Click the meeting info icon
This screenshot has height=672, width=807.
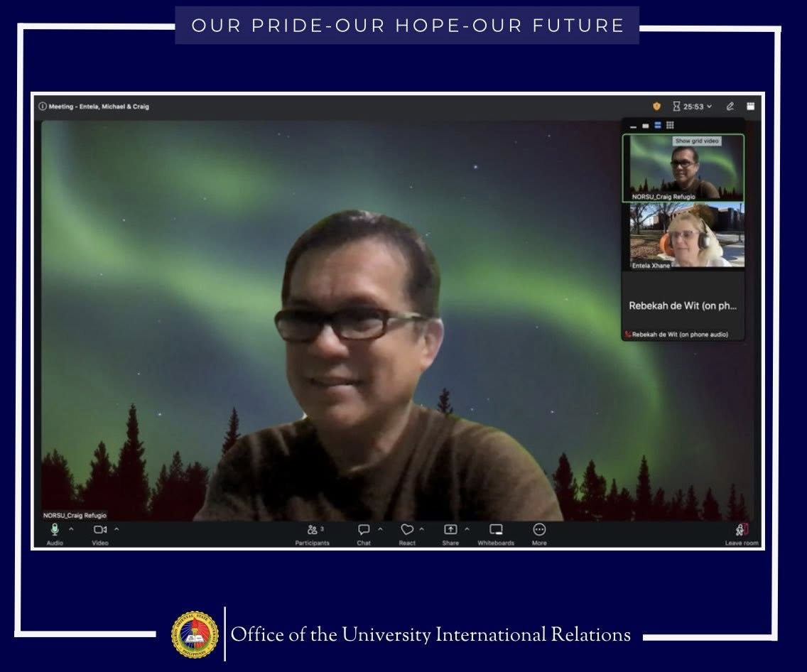[43, 107]
